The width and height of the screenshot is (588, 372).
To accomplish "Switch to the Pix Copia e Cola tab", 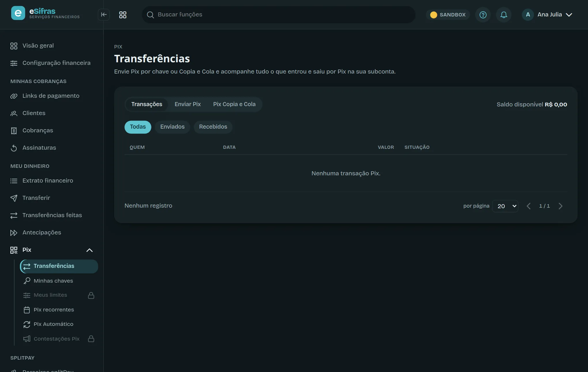I will (x=234, y=104).
